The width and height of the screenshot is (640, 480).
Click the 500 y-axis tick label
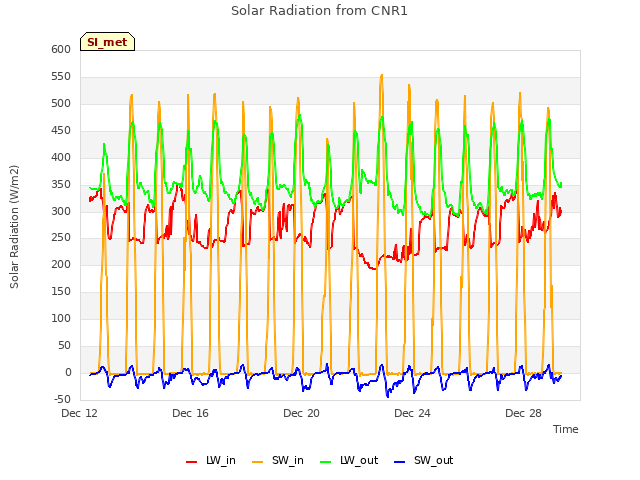pyautogui.click(x=61, y=103)
